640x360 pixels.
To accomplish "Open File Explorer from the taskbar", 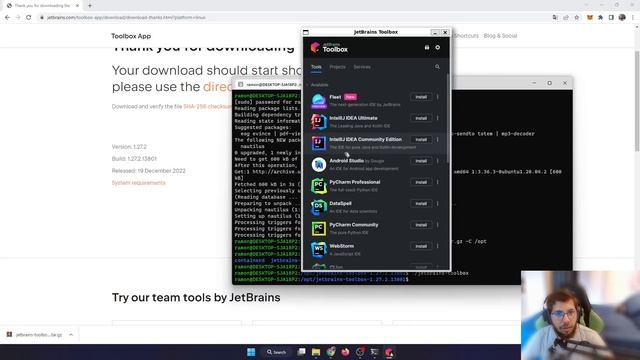I will (316, 352).
